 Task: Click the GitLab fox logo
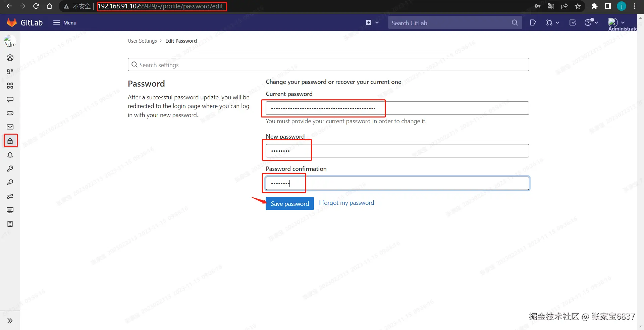tap(12, 22)
